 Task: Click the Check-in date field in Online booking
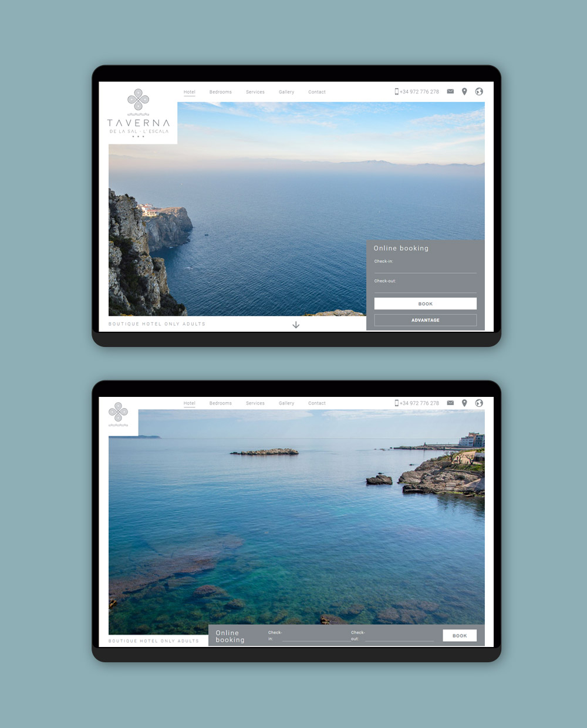pyautogui.click(x=425, y=269)
